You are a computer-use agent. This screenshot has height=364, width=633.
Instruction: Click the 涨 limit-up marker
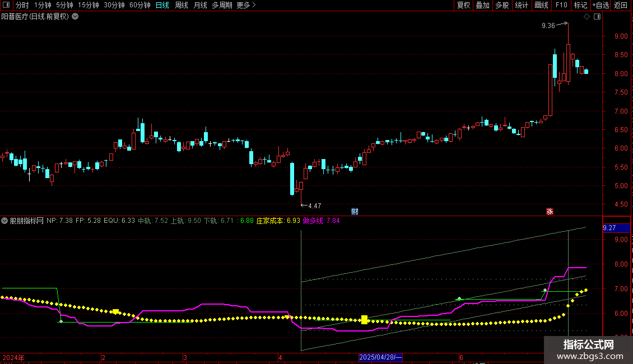click(x=550, y=212)
